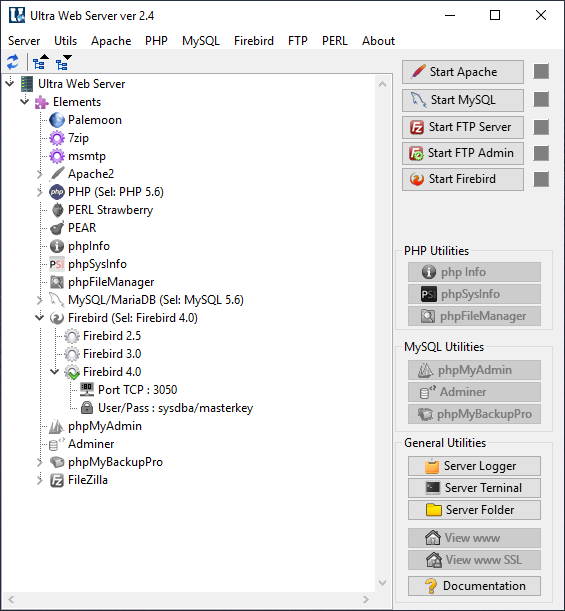Image resolution: width=565 pixels, height=611 pixels.
Task: Expand the MySQL/MariaDB tree node
Action: [x=39, y=300]
